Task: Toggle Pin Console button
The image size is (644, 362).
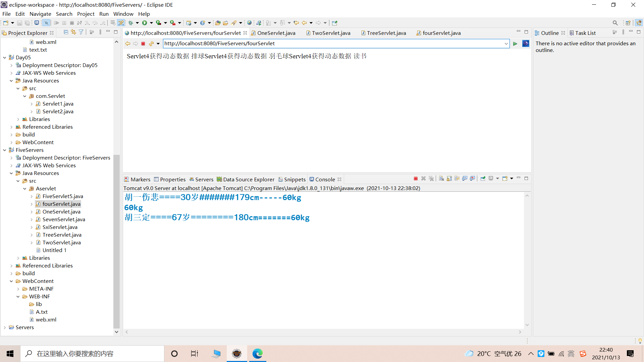Action: click(483, 179)
